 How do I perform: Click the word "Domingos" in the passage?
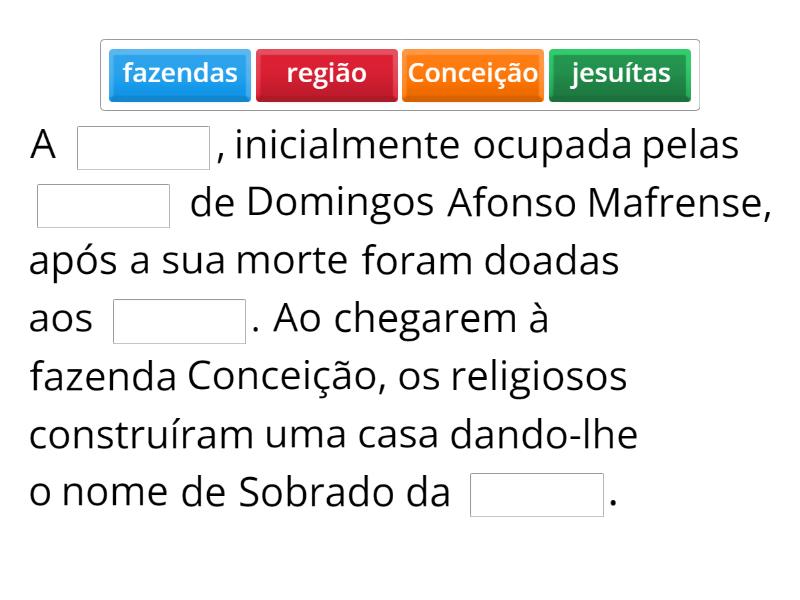[x=341, y=204]
